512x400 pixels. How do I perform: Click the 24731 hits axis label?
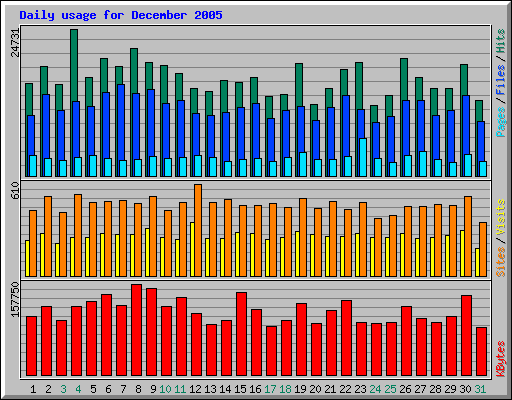(x=16, y=43)
